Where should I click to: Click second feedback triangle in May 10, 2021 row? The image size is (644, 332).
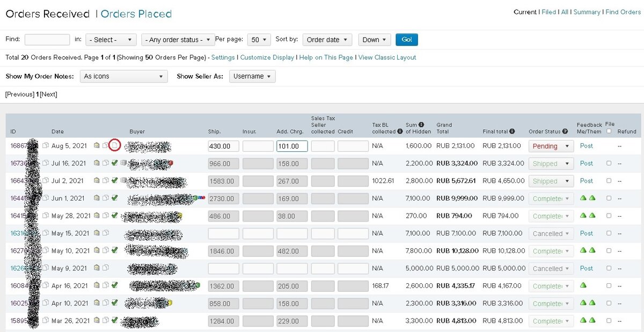pyautogui.click(x=592, y=250)
